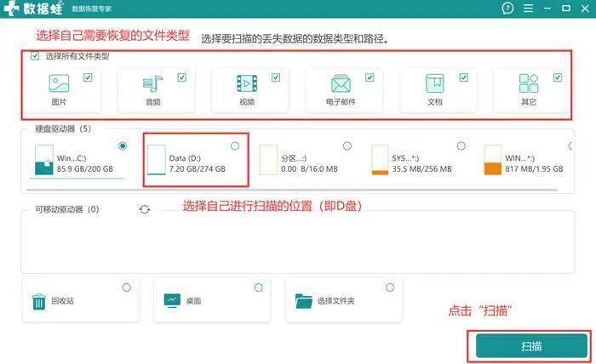Image resolution: width=596 pixels, height=364 pixels.
Task: Click the 桌面 label
Action: coord(193,301)
